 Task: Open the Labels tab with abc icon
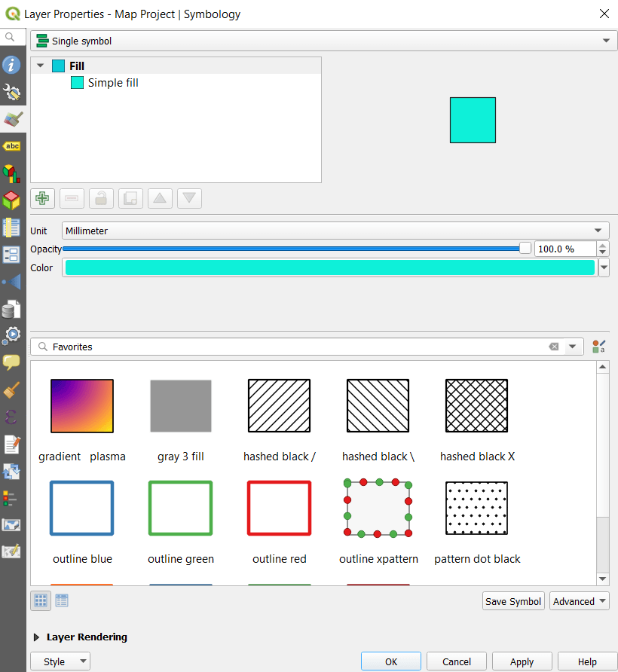[11, 146]
